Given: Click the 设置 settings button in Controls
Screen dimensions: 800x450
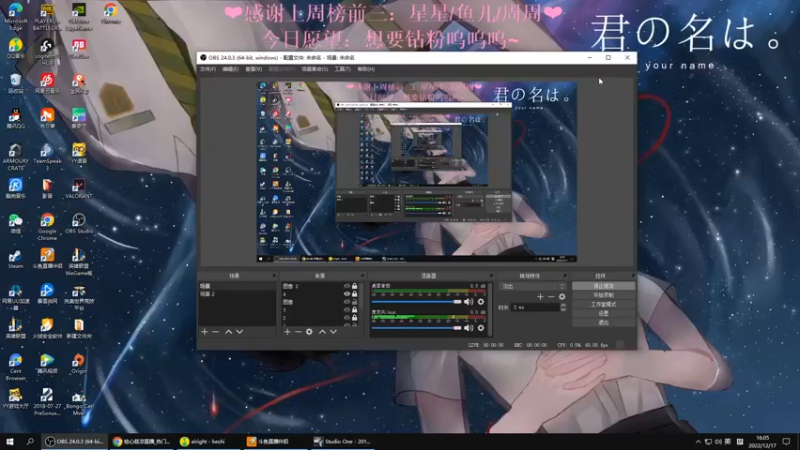Looking at the screenshot, I should coord(604,313).
